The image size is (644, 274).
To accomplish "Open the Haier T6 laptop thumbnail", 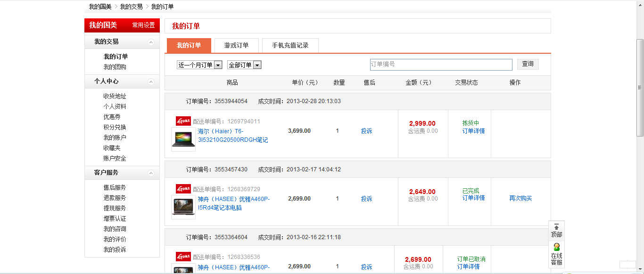I will 183,139.
